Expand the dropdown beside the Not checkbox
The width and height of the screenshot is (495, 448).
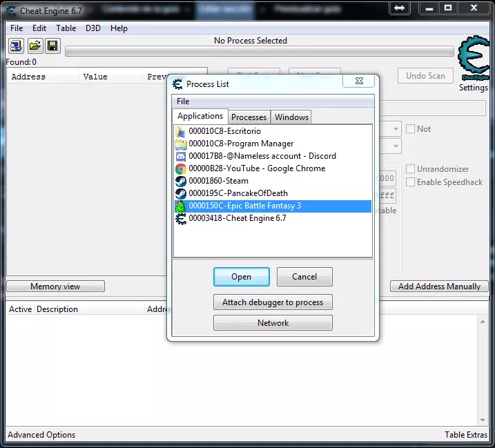tap(396, 129)
